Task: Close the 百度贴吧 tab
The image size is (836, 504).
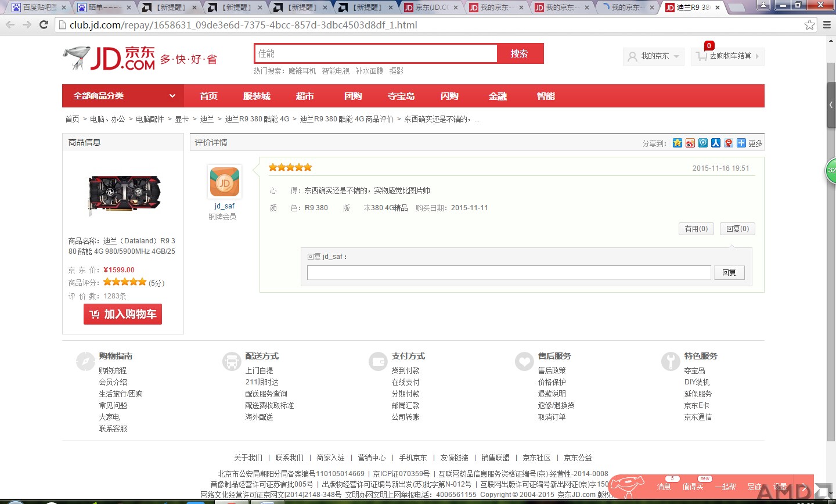Action: tap(64, 8)
